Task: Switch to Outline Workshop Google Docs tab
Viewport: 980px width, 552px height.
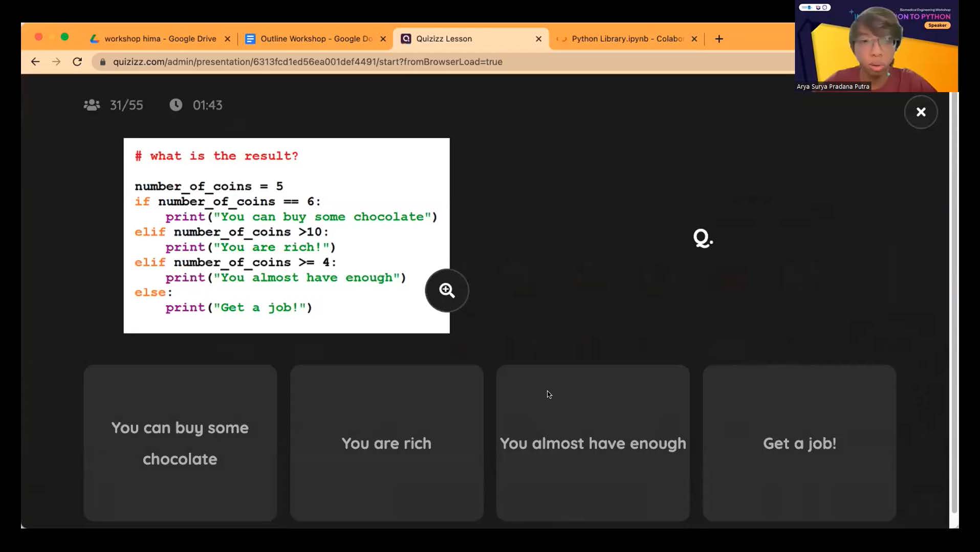Action: click(316, 39)
